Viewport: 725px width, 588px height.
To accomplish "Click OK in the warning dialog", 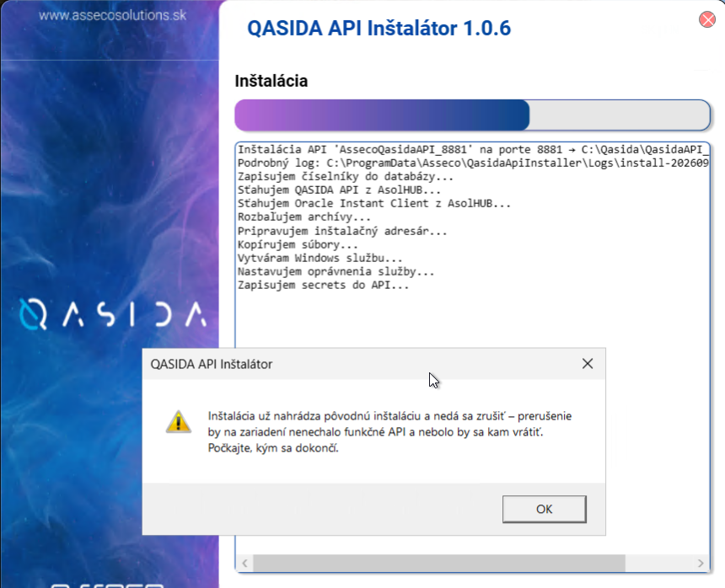I will (545, 509).
